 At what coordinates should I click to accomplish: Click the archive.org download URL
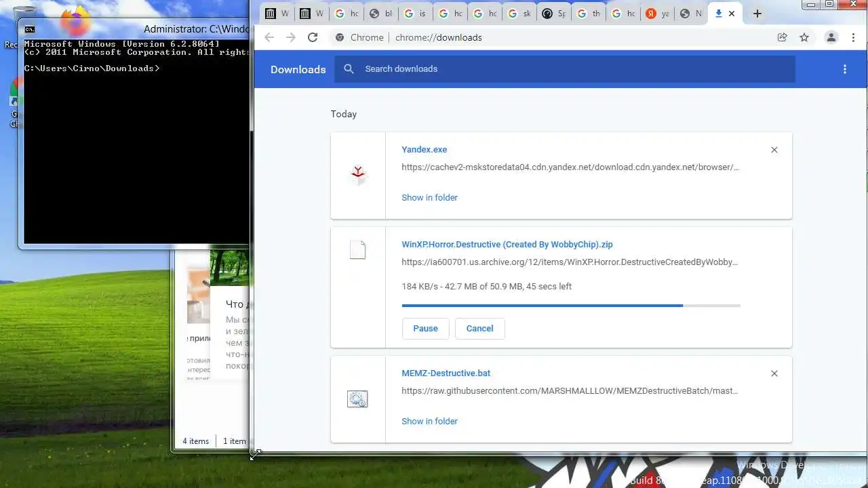coord(570,262)
